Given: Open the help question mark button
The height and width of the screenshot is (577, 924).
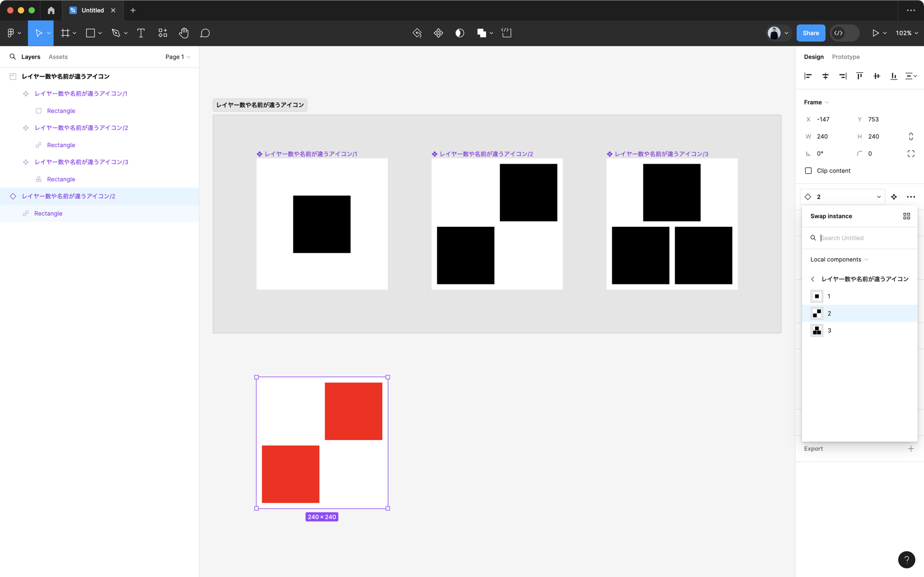Looking at the screenshot, I should (906, 559).
